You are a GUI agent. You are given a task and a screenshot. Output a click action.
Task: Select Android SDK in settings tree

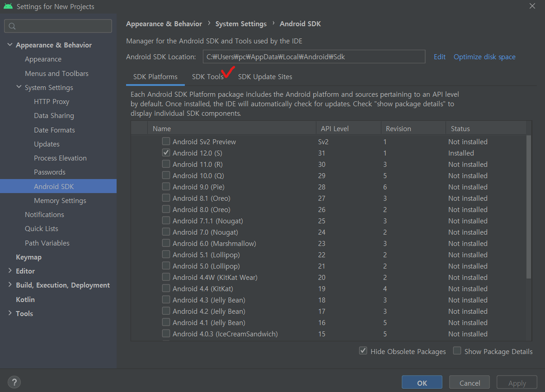pyautogui.click(x=58, y=186)
